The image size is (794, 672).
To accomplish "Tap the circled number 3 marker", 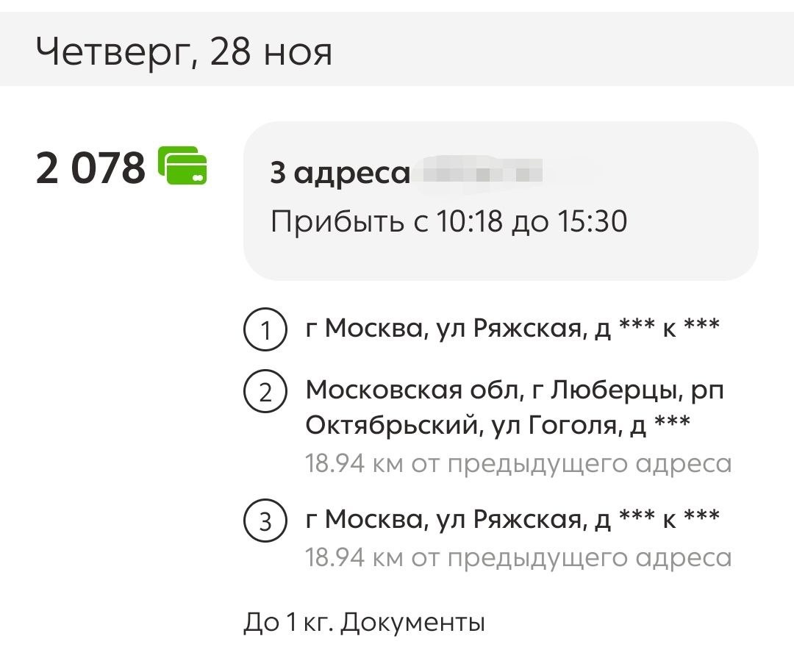I will [x=268, y=519].
